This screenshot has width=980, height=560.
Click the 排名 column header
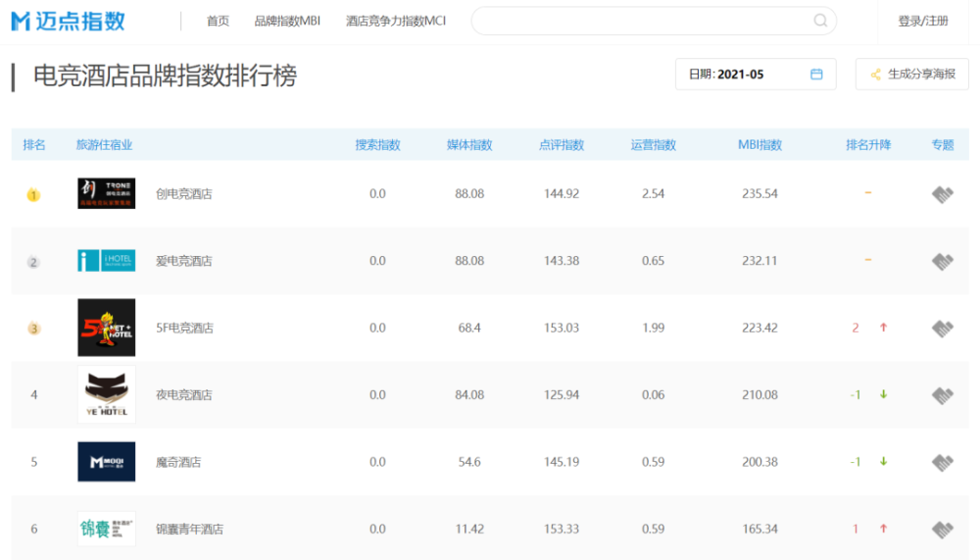click(x=33, y=144)
